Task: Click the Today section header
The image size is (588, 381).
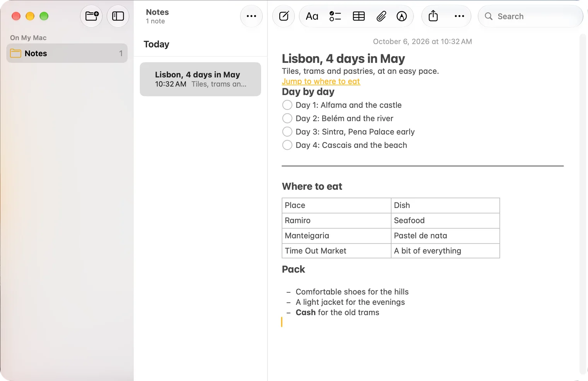Action: [156, 44]
